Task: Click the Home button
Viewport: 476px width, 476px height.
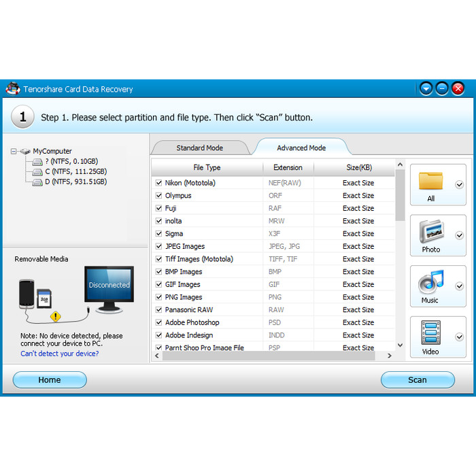Action: coord(50,379)
